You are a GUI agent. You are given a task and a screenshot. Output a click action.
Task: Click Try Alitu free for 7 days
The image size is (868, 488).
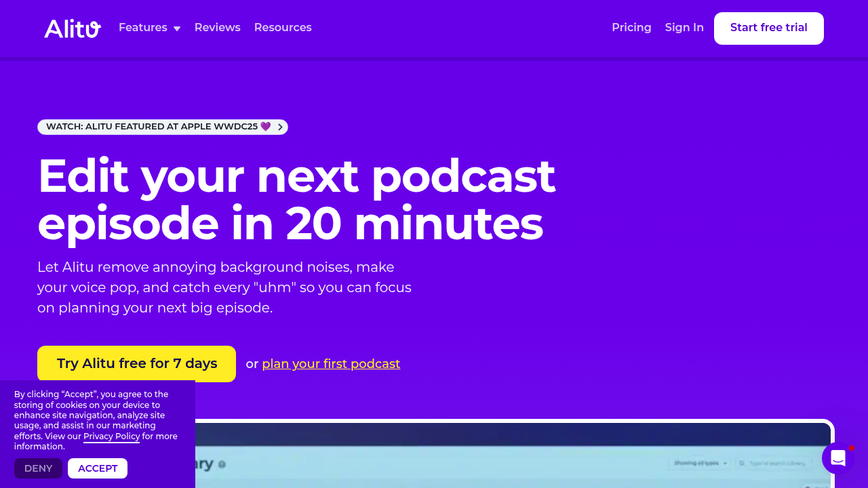(x=136, y=364)
